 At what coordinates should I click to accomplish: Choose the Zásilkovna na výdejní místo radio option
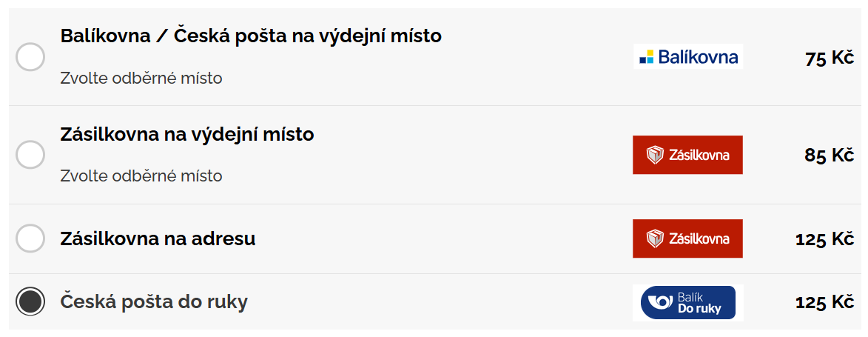coord(30,155)
